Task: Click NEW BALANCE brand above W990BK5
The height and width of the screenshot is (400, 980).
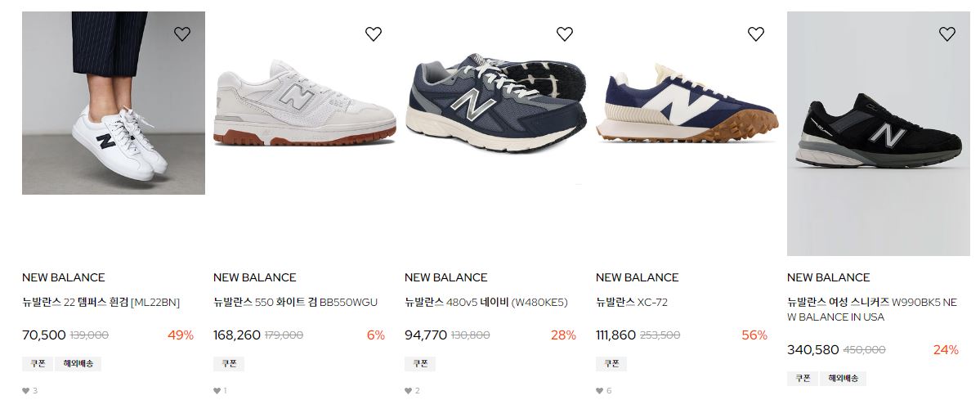Action: [x=828, y=277]
